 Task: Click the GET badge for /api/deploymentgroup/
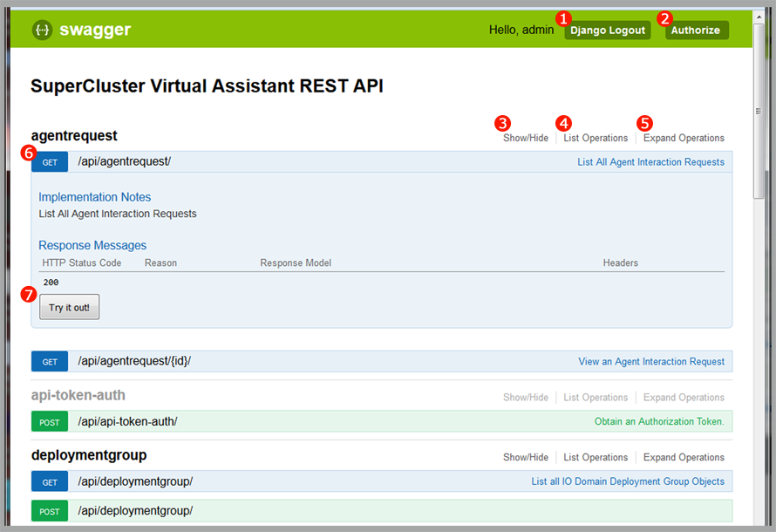click(x=49, y=481)
